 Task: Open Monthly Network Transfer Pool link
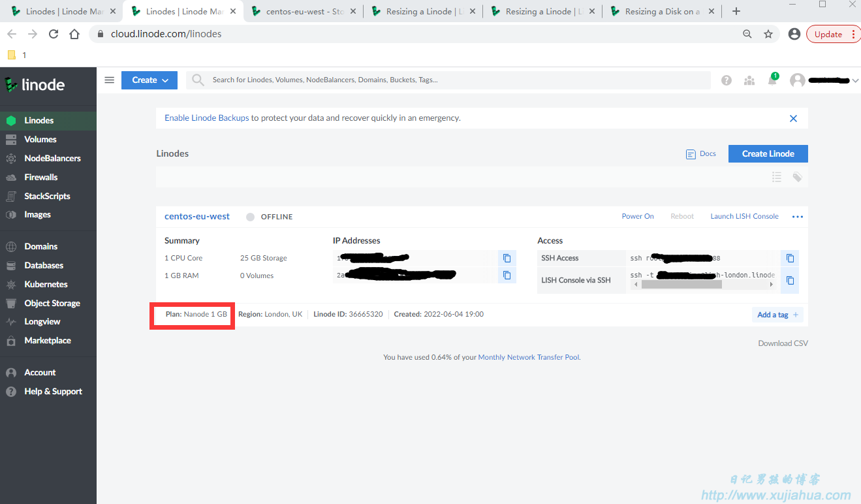click(528, 357)
